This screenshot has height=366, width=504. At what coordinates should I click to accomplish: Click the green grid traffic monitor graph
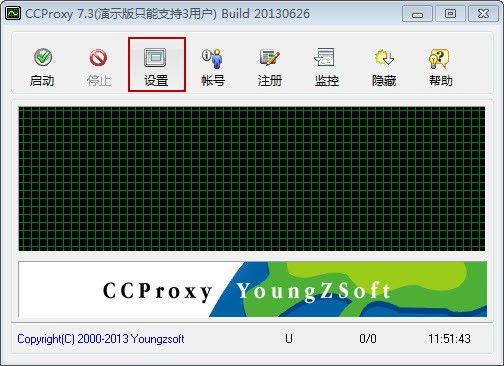click(252, 179)
